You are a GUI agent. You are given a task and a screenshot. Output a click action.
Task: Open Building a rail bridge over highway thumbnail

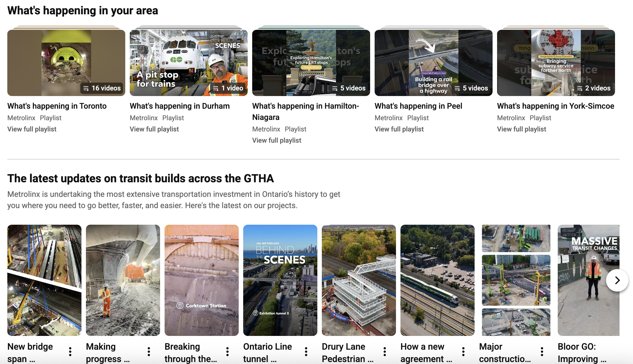tap(434, 63)
